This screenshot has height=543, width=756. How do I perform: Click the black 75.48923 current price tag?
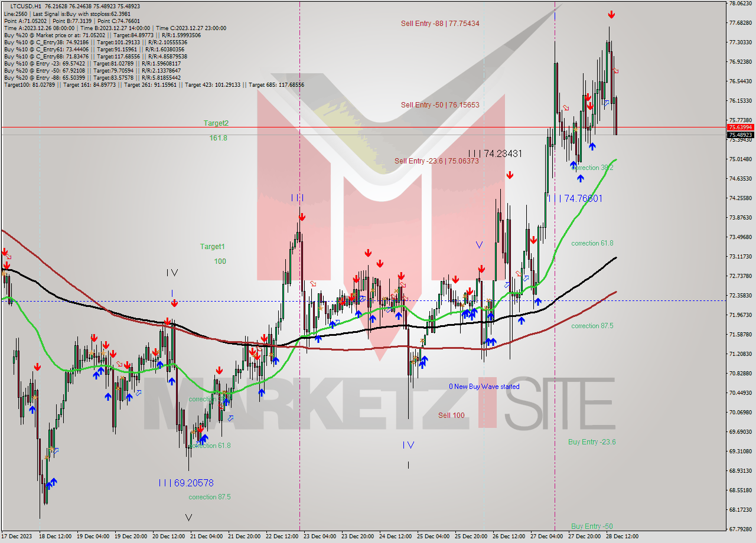pos(740,135)
